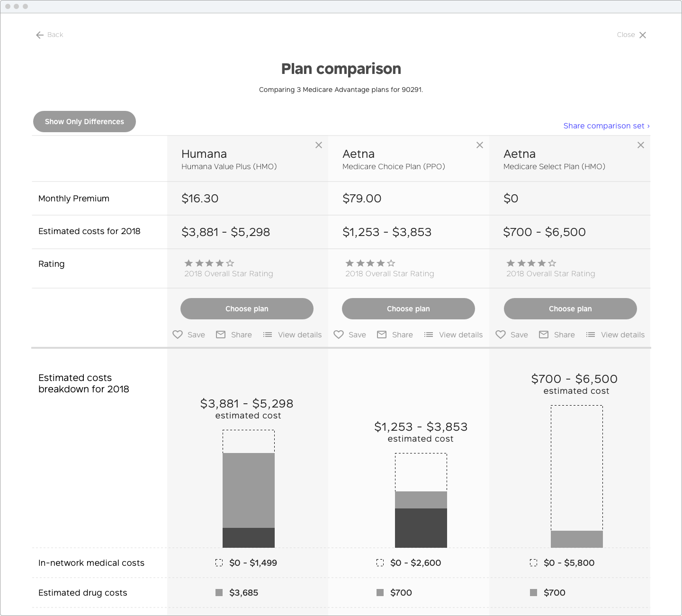Click Rating row label
This screenshot has height=616, width=682.
52,264
